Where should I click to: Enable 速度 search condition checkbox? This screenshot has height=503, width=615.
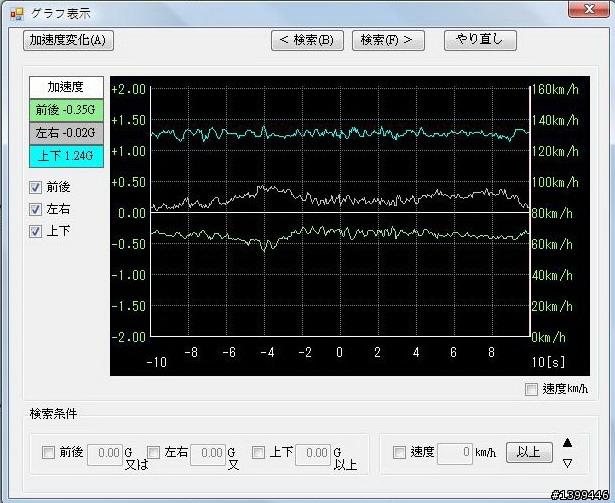click(x=399, y=453)
